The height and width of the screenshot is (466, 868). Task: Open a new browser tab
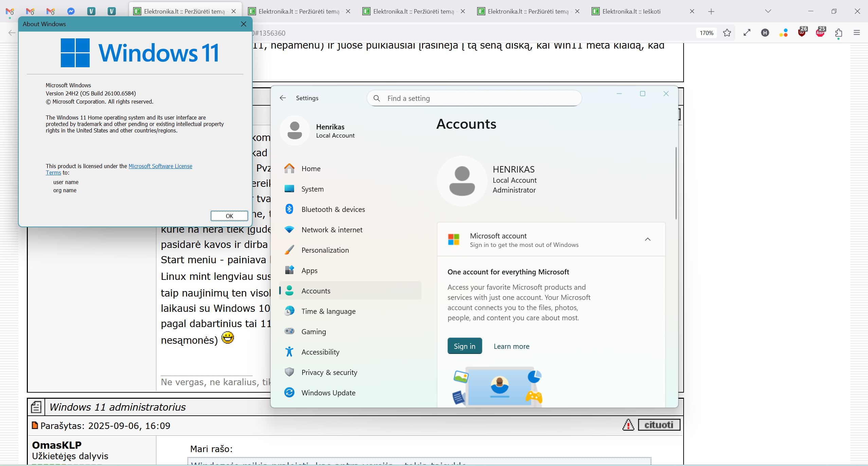pyautogui.click(x=711, y=12)
